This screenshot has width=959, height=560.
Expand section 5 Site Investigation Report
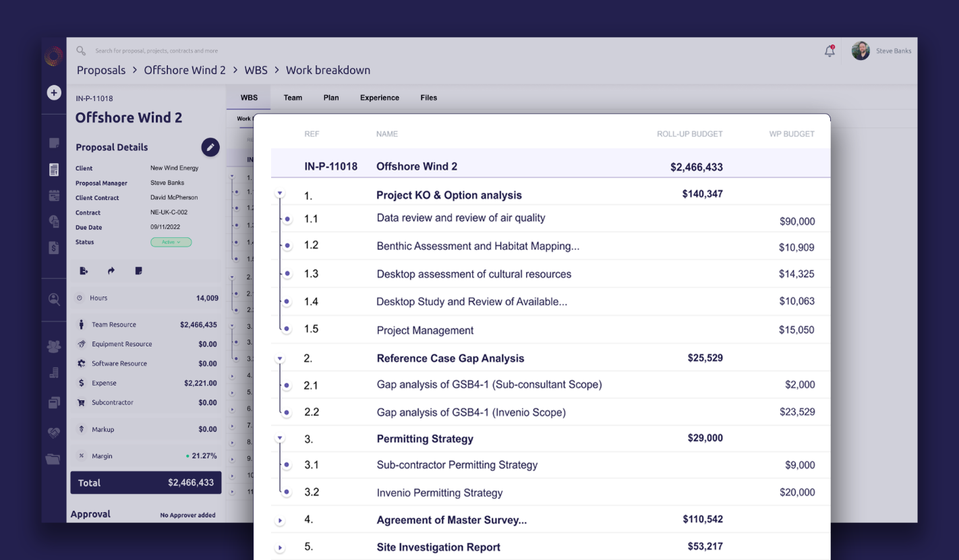(x=280, y=548)
